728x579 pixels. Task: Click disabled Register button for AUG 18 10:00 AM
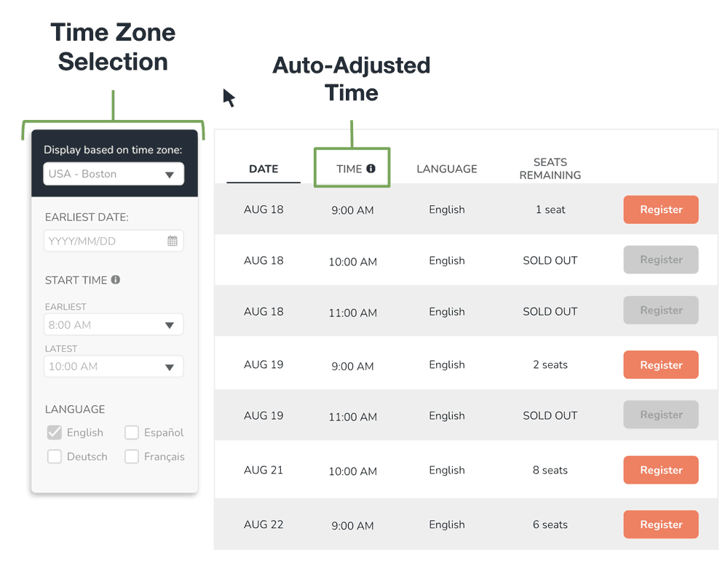[661, 260]
